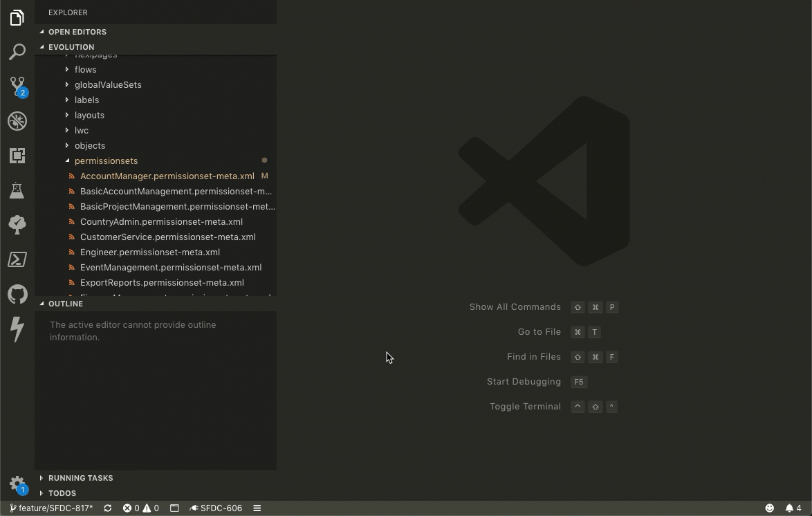Click the Find in Files hint
This screenshot has width=812, height=516.
tap(533, 357)
